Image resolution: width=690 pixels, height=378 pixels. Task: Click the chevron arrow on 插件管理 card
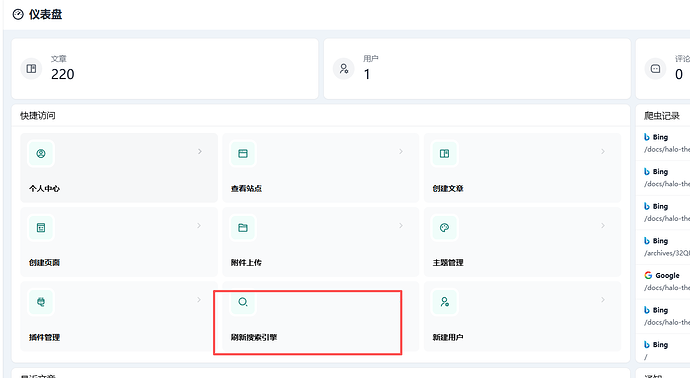199,300
